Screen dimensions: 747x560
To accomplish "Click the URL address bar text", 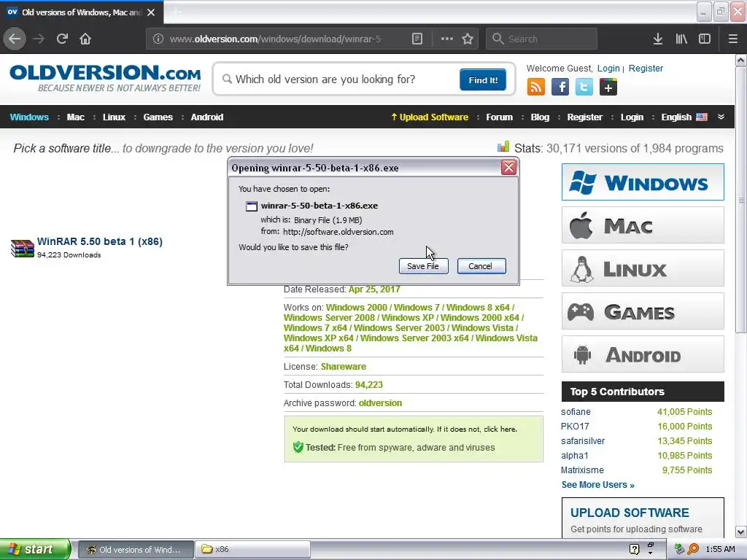I will click(276, 39).
